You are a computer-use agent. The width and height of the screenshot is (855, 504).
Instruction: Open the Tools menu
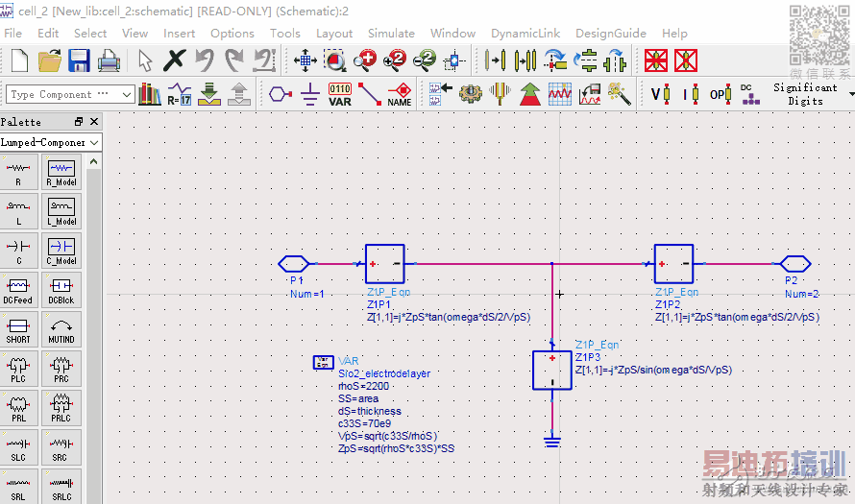click(284, 34)
